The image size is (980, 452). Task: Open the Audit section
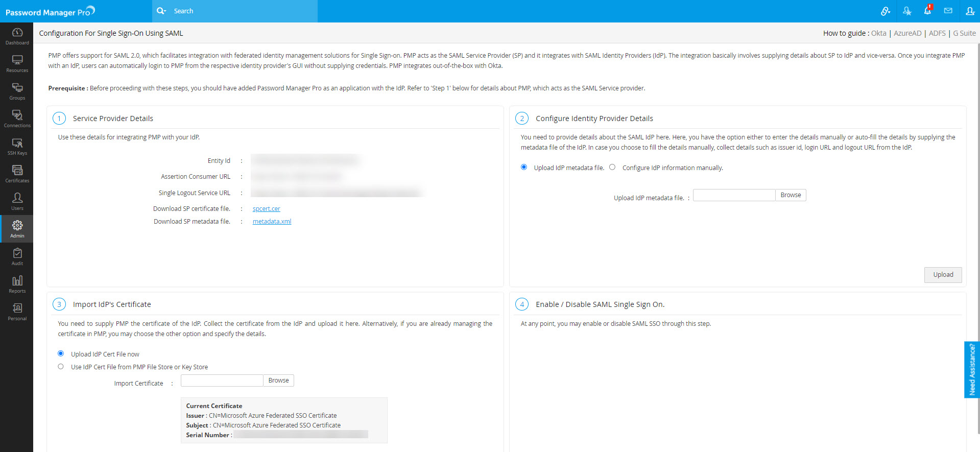coord(17,257)
